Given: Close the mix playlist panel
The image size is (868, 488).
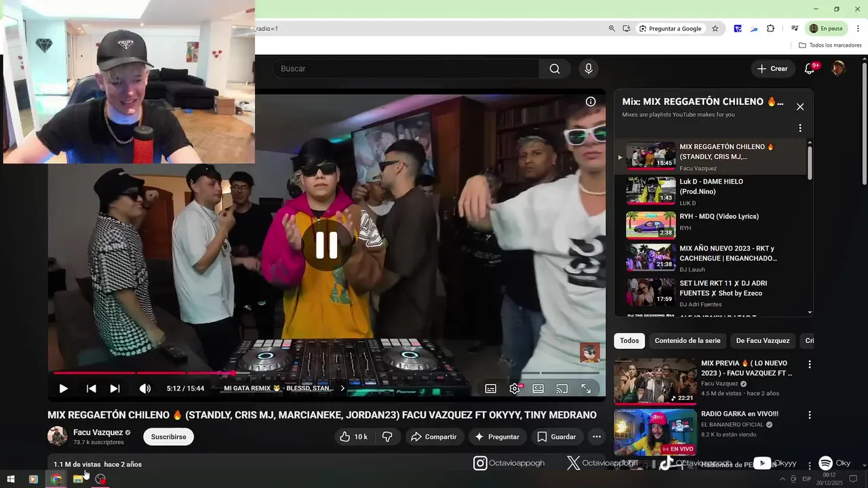Looking at the screenshot, I should (x=800, y=106).
